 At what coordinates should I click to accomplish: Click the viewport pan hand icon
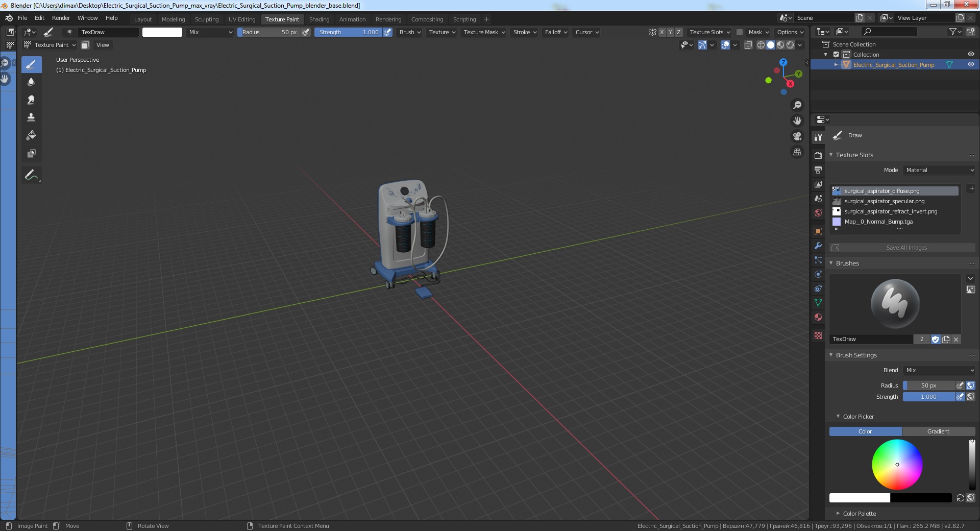click(797, 120)
